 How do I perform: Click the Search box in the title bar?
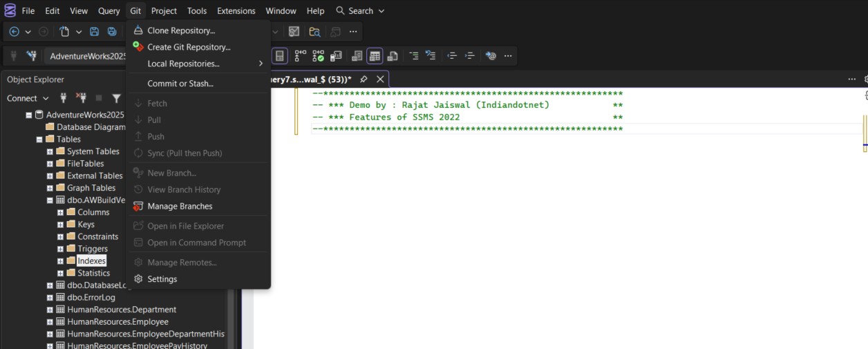click(360, 10)
